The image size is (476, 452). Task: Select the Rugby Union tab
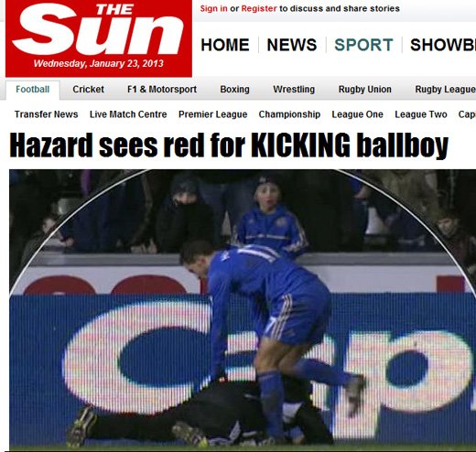365,90
